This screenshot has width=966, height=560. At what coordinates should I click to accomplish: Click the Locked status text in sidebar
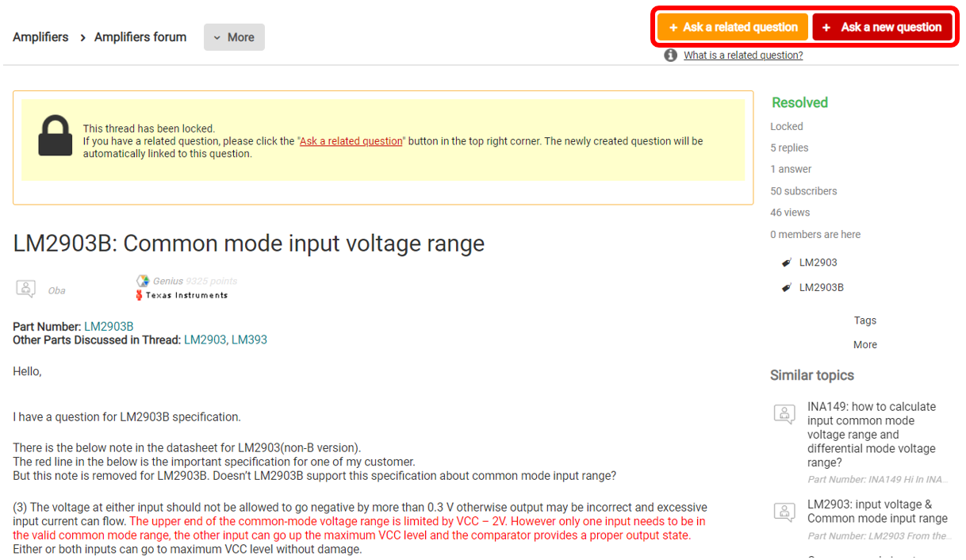tap(787, 126)
